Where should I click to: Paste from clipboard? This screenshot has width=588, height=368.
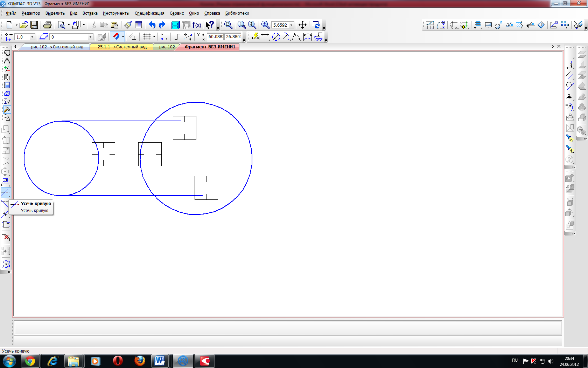pos(114,25)
